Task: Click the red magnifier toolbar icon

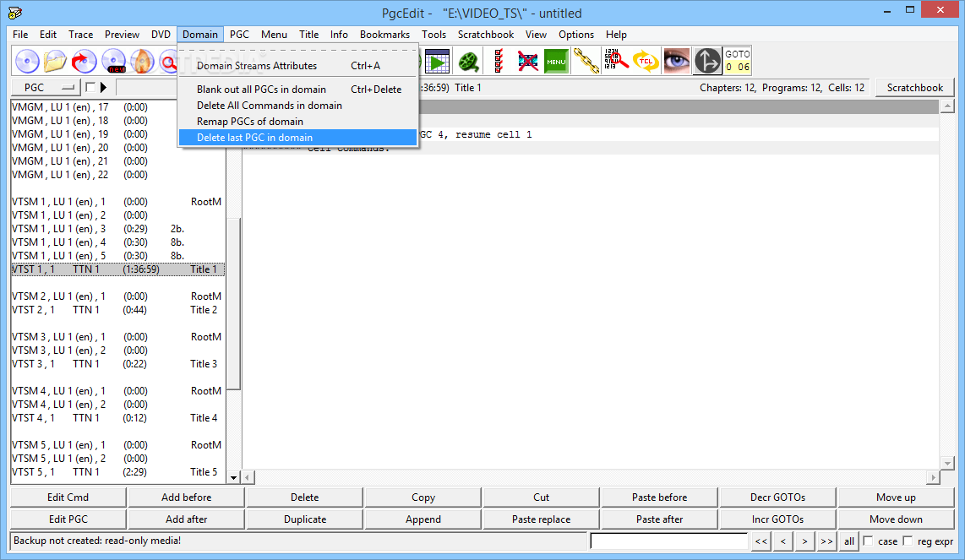Action: coord(168,61)
